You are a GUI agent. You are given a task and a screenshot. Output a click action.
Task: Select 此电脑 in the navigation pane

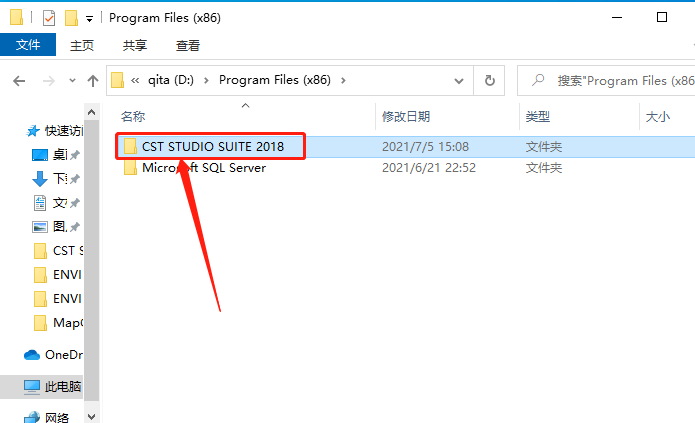click(x=52, y=387)
